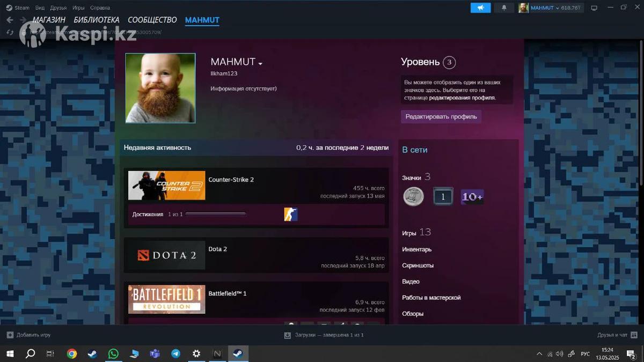
Task: Open Google Chrome from the taskbar
Action: tap(71, 353)
